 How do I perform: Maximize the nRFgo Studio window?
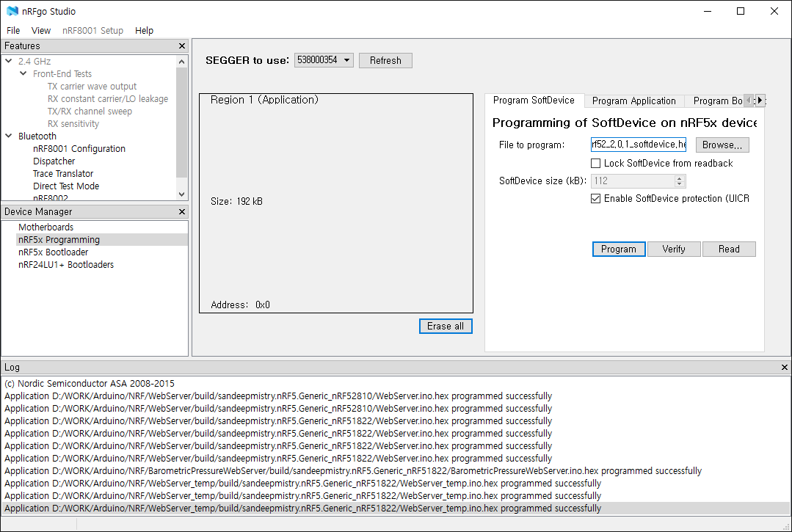click(x=741, y=11)
